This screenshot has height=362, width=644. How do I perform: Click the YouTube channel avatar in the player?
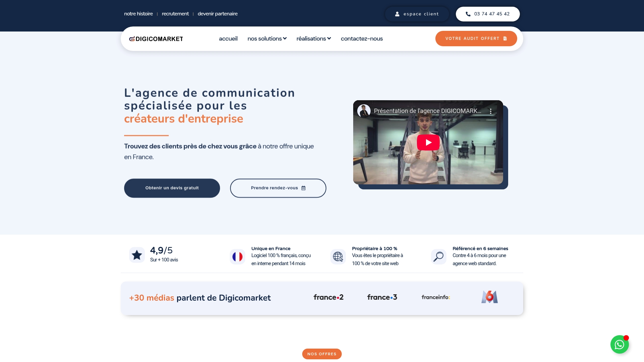click(x=365, y=111)
